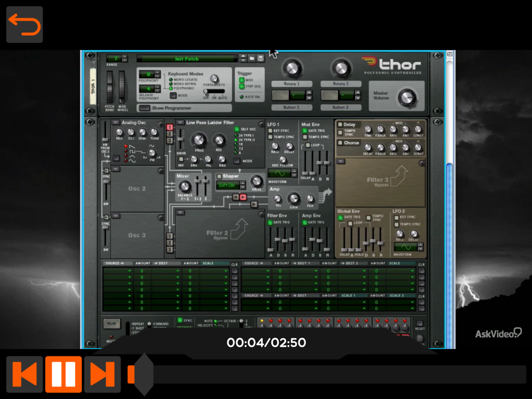Click the Filter 2 bypass arrow

(x=239, y=229)
